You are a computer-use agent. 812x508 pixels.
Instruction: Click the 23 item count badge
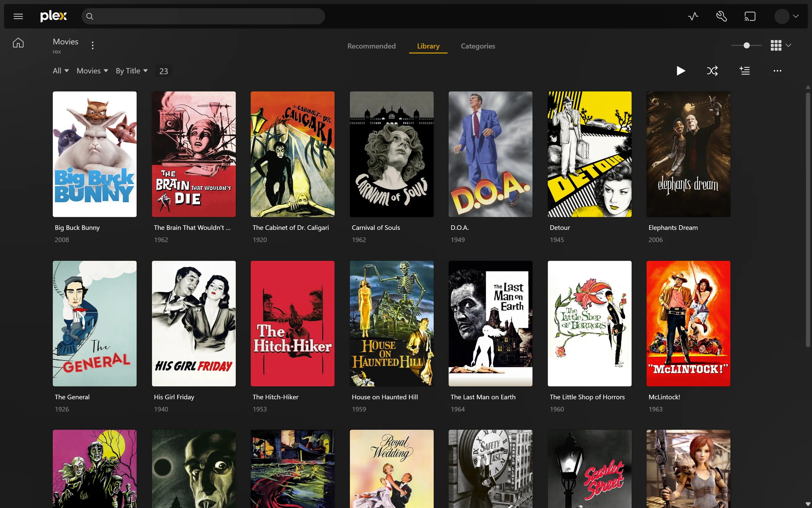[x=163, y=71]
